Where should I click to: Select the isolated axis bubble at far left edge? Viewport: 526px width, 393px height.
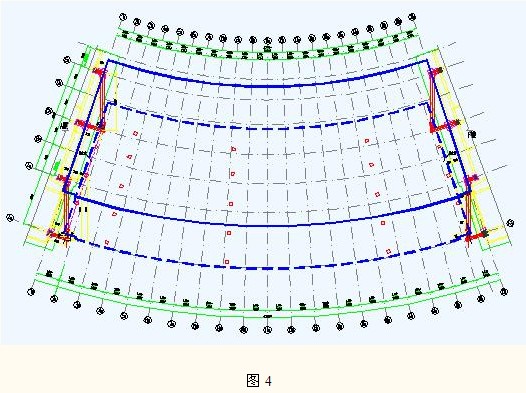tap(10, 218)
